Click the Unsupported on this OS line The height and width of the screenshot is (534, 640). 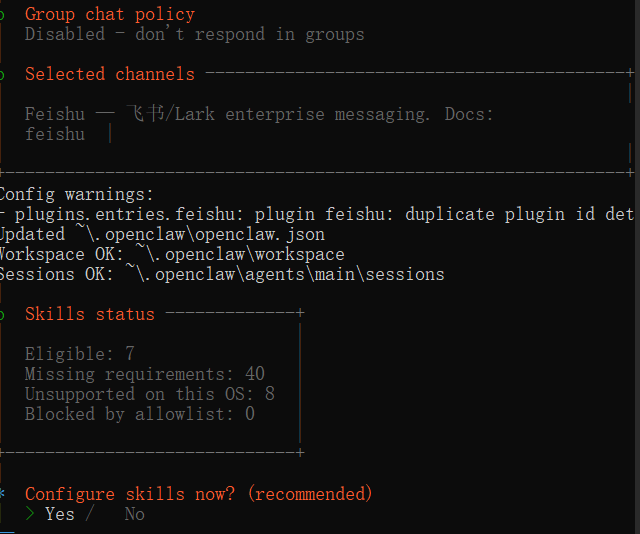coord(150,394)
